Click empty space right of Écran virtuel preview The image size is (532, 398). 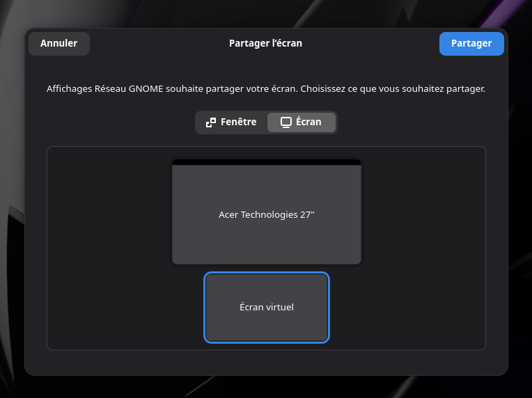(407, 308)
